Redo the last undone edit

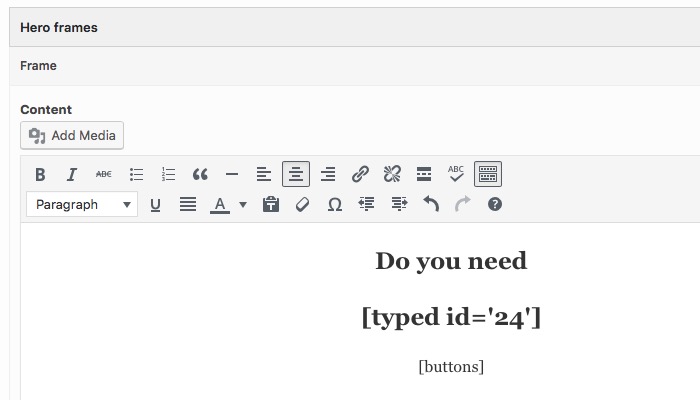click(x=463, y=204)
